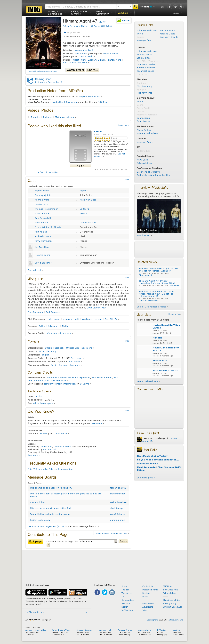
Task: Open the Facebook icon in the header
Action: (x=169, y=7)
